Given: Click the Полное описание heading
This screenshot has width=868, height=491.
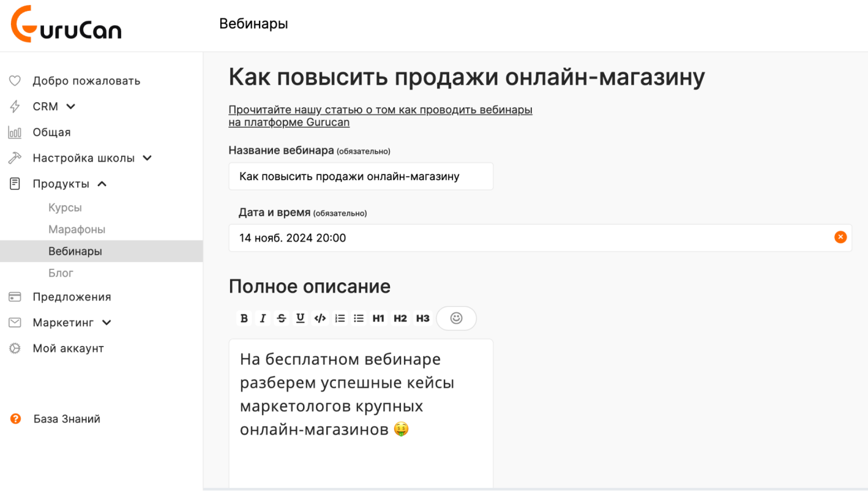Looking at the screenshot, I should click(x=309, y=287).
